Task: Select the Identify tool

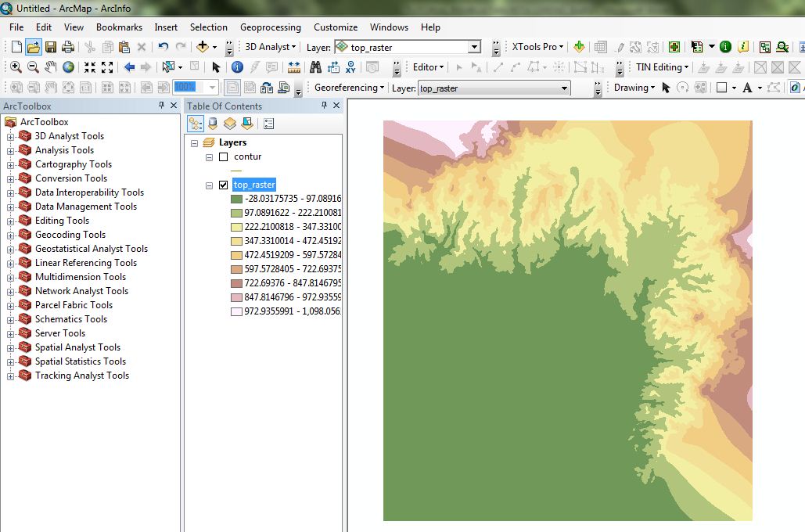Action: pyautogui.click(x=236, y=67)
